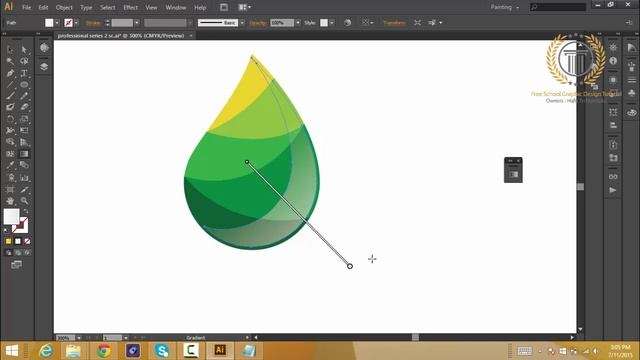The height and width of the screenshot is (360, 640).
Task: Open the Object menu
Action: pos(64,7)
